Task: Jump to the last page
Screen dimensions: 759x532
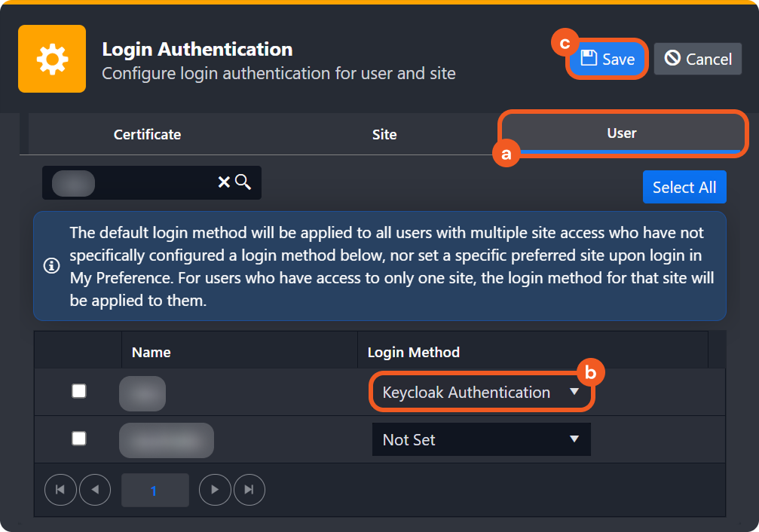Action: tap(249, 490)
